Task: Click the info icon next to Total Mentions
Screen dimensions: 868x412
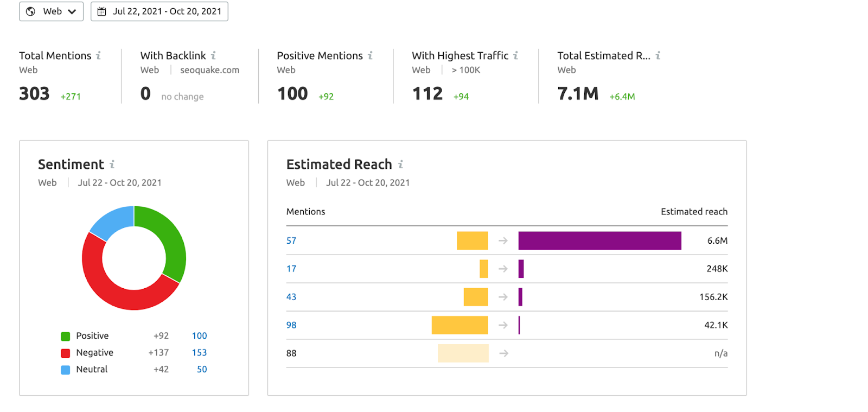Action: coord(98,55)
